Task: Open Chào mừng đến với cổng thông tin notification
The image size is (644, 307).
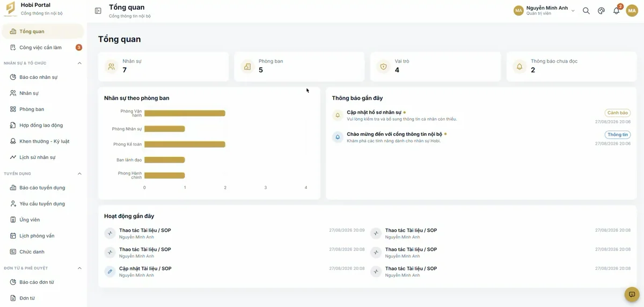Action: 481,137
